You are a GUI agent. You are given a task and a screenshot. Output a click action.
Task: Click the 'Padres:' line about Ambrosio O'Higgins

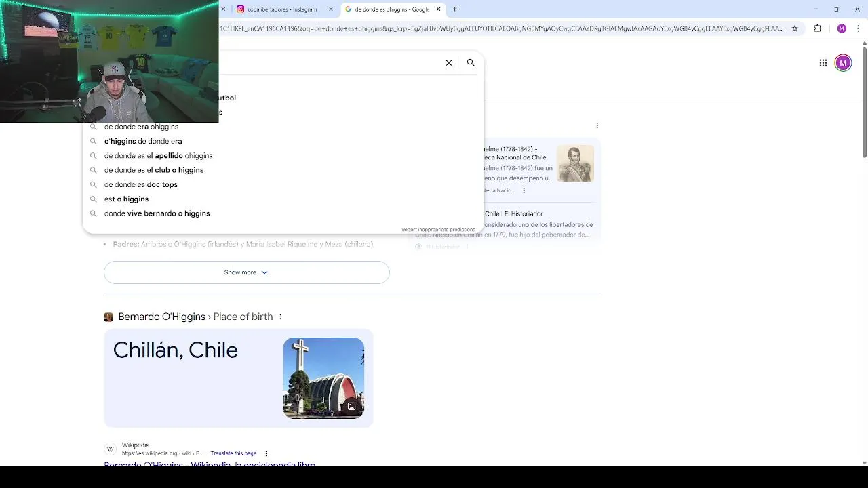[243, 245]
